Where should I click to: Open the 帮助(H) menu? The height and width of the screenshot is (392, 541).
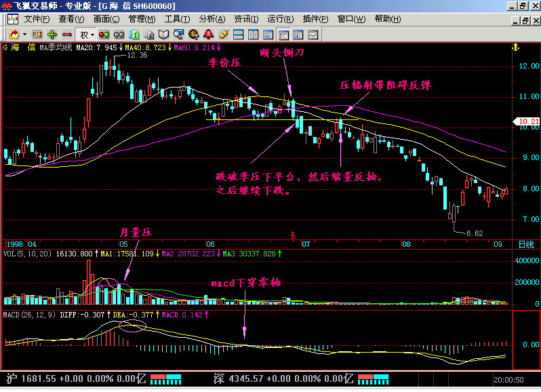[387, 19]
